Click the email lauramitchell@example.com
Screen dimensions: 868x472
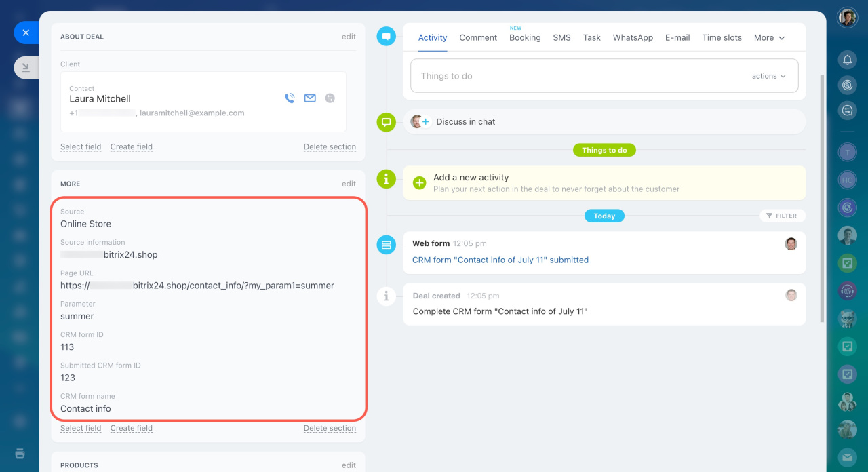coord(192,113)
